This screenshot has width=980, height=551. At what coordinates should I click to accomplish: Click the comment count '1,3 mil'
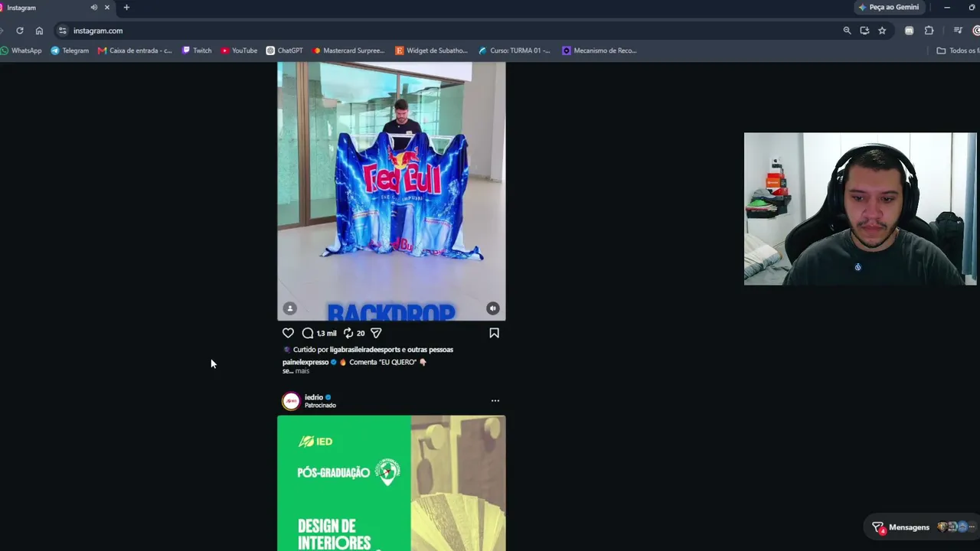point(327,334)
